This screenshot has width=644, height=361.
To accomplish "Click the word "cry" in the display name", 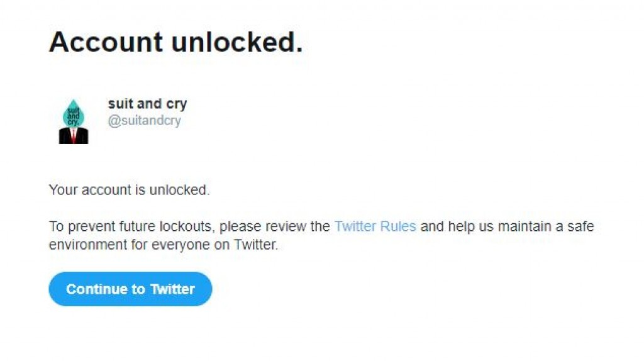I will [x=177, y=104].
